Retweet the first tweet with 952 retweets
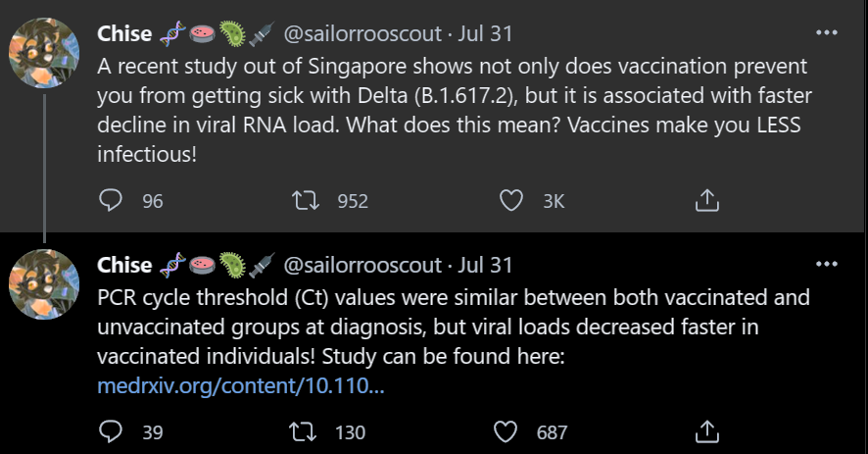Image resolution: width=868 pixels, height=454 pixels. (307, 201)
